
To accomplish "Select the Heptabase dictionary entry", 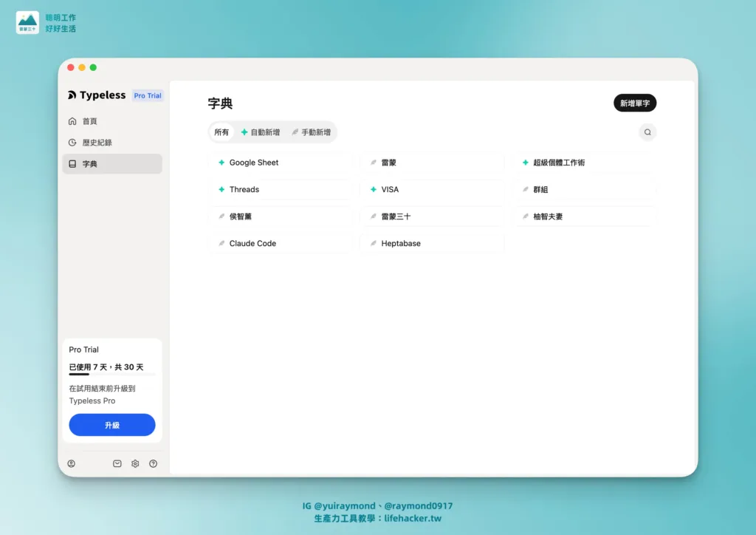I will click(399, 243).
